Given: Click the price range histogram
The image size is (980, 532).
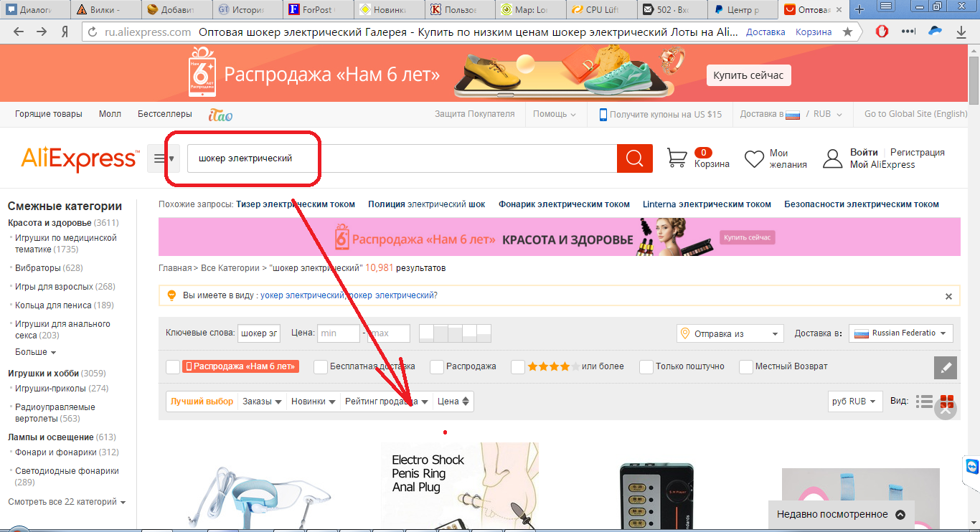Looking at the screenshot, I should point(455,333).
